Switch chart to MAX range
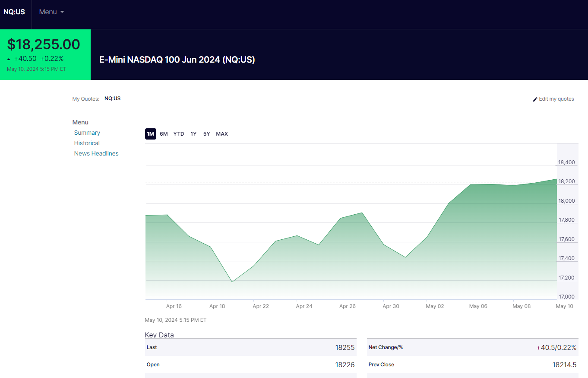This screenshot has height=378, width=588. (x=222, y=134)
